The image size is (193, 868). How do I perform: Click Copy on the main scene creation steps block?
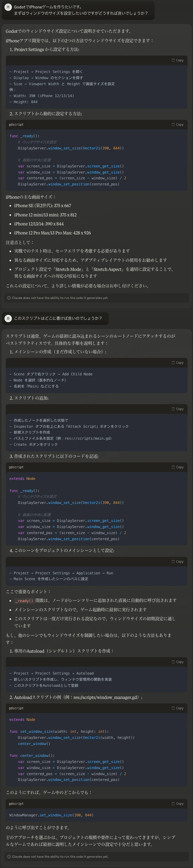pyautogui.click(x=178, y=362)
